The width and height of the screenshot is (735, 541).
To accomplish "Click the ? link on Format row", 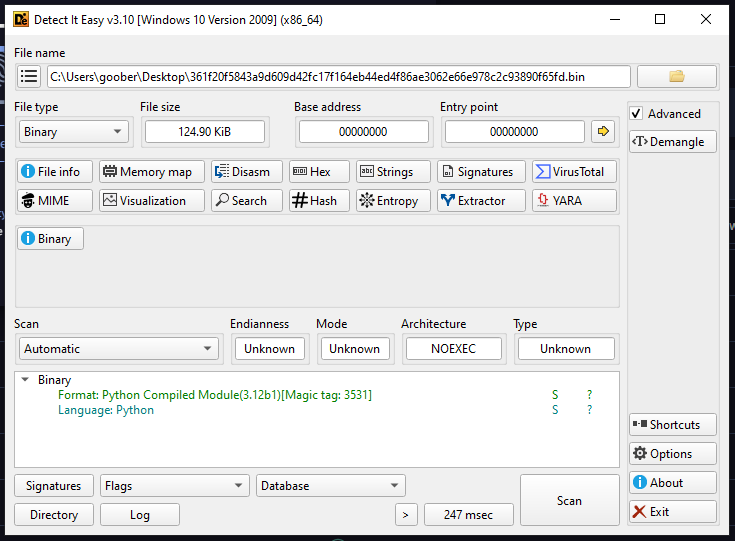I will (590, 395).
